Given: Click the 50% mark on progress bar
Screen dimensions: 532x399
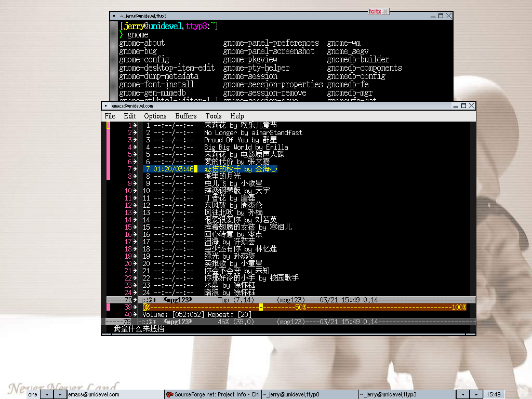Looking at the screenshot, I should 301,307.
